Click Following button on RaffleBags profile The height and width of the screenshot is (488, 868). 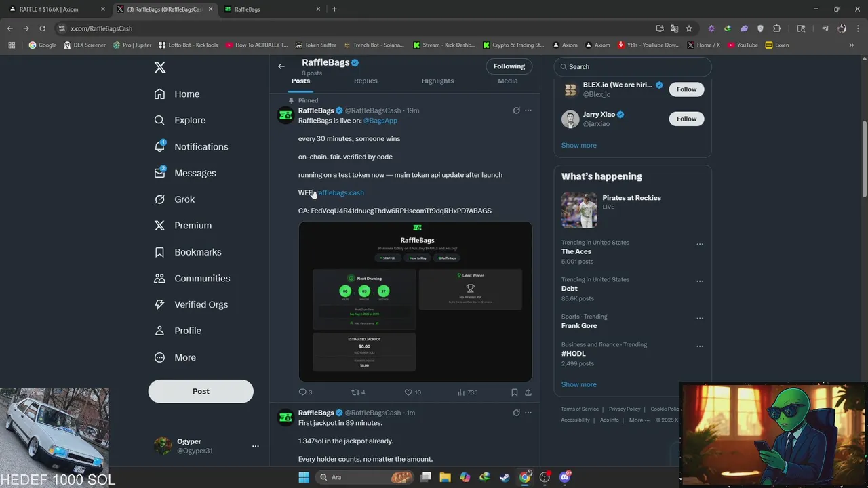(509, 66)
